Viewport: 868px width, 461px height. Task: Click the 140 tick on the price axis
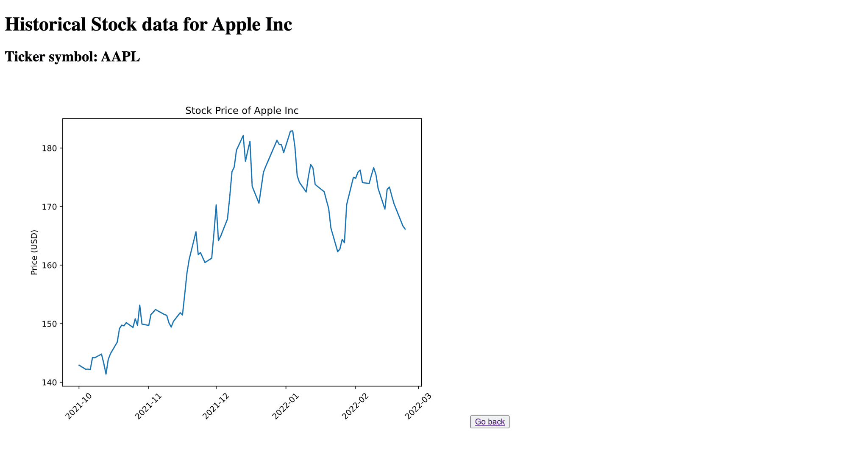[x=50, y=383]
